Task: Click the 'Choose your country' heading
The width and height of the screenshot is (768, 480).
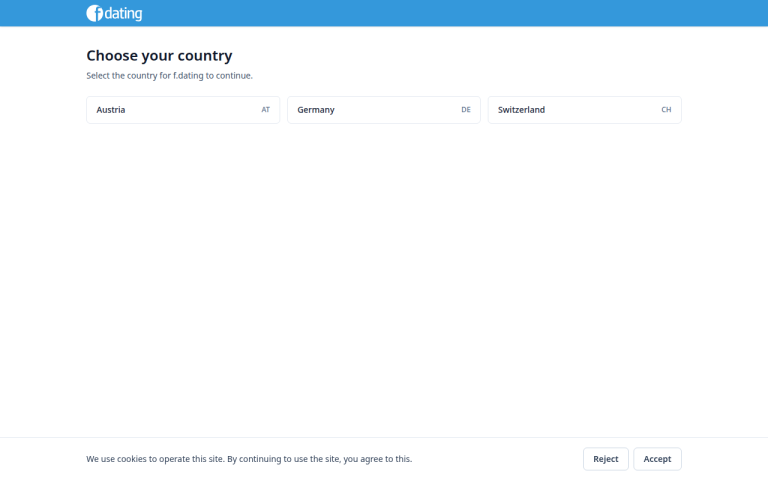Action: (x=159, y=56)
